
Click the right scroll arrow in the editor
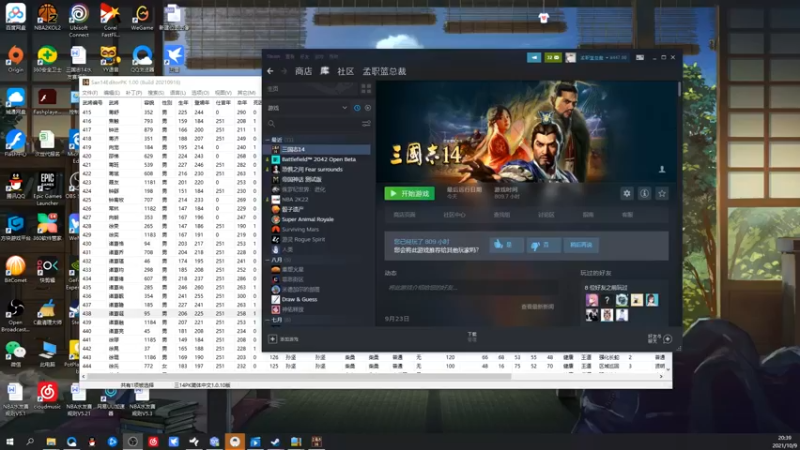tap(661, 377)
